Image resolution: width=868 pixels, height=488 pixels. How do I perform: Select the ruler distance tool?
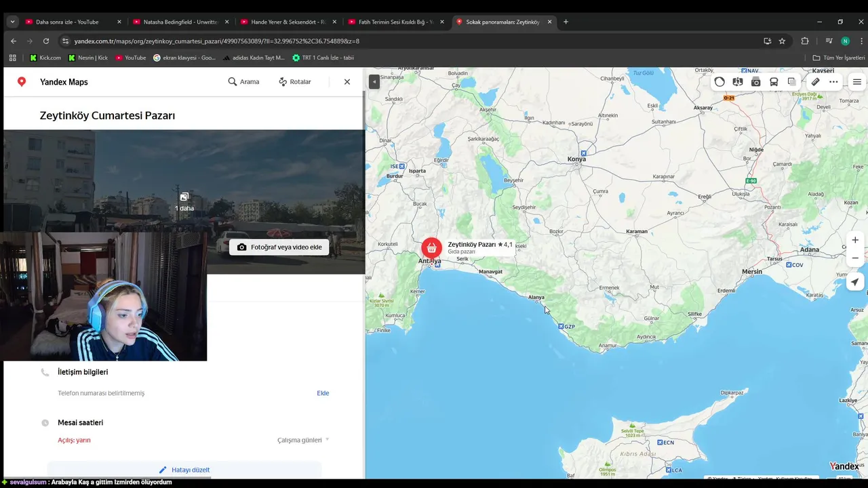click(x=816, y=82)
